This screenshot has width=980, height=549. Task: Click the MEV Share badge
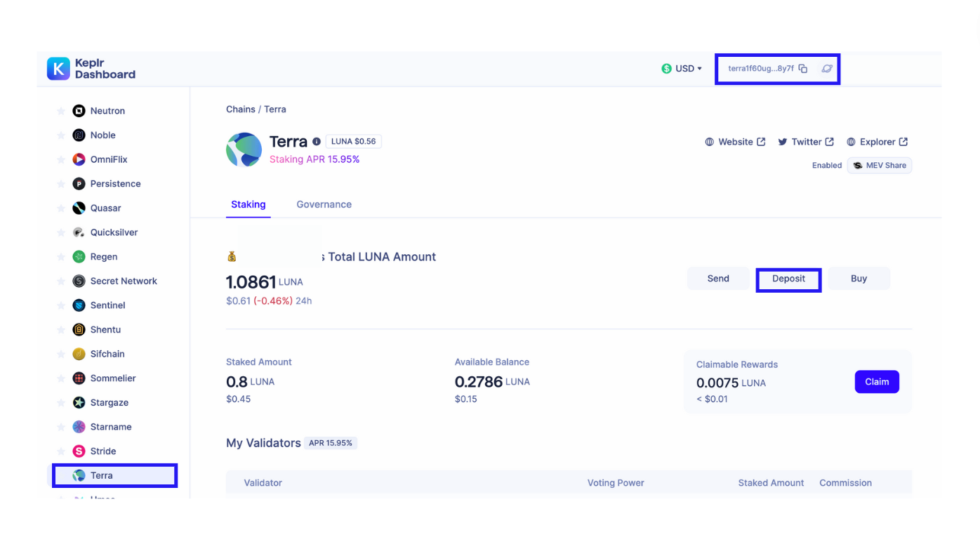[x=880, y=166]
